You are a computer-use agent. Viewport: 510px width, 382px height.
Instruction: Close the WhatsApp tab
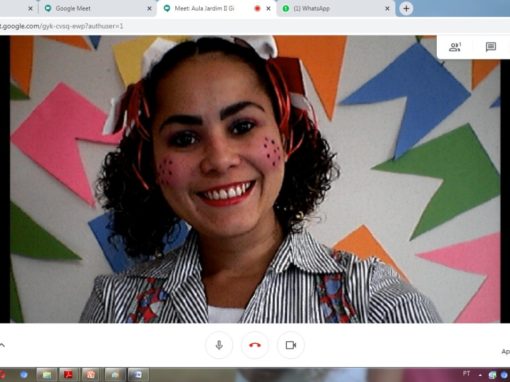tap(387, 9)
